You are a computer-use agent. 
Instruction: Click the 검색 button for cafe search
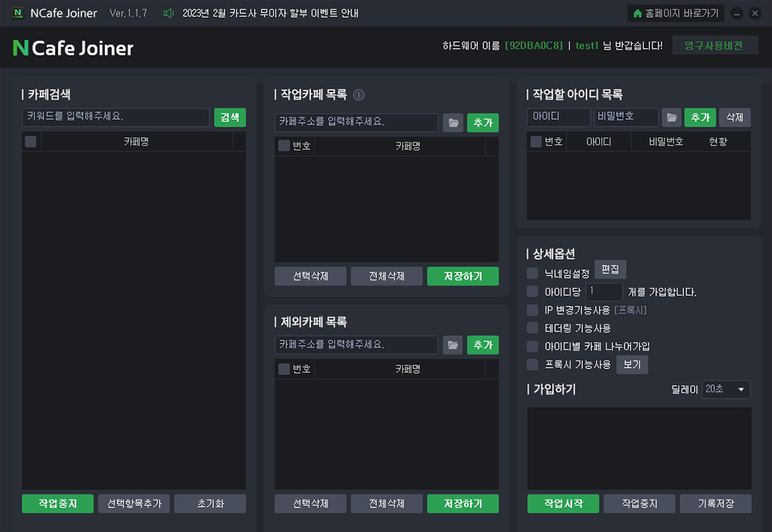230,117
